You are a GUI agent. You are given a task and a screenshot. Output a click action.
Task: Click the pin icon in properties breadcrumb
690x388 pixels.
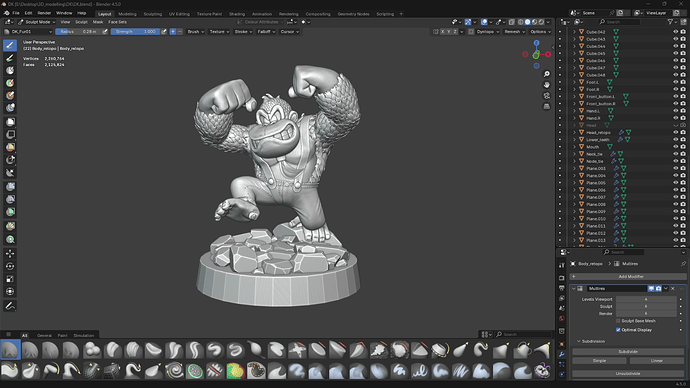click(x=683, y=264)
